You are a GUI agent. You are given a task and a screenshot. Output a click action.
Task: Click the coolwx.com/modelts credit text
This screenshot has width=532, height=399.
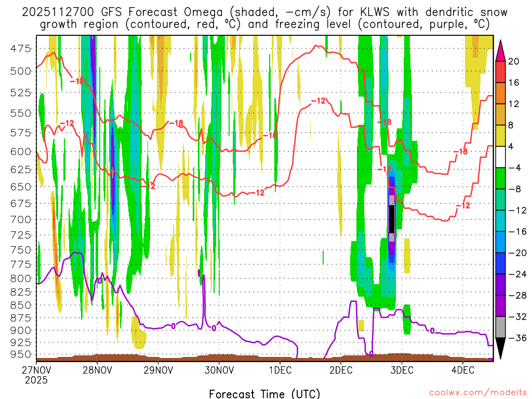click(478, 393)
